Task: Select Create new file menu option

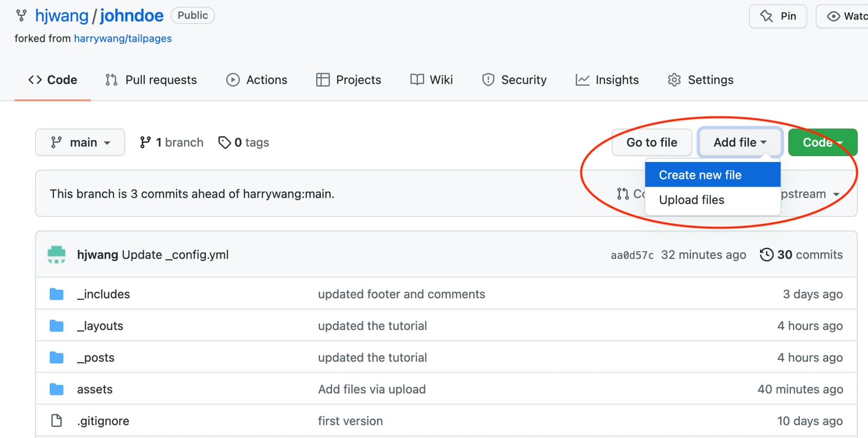Action: click(x=712, y=175)
